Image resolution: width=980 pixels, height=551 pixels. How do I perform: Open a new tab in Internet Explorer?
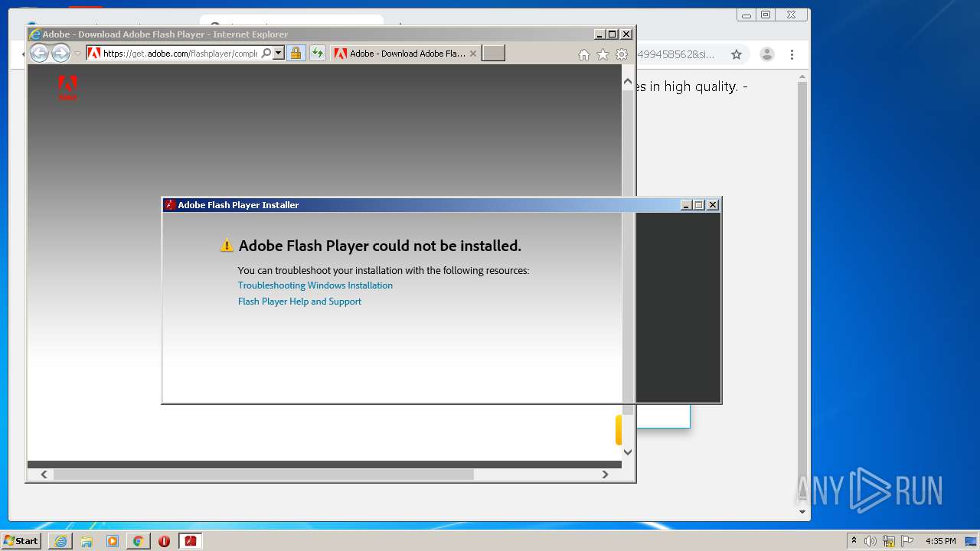coord(493,54)
